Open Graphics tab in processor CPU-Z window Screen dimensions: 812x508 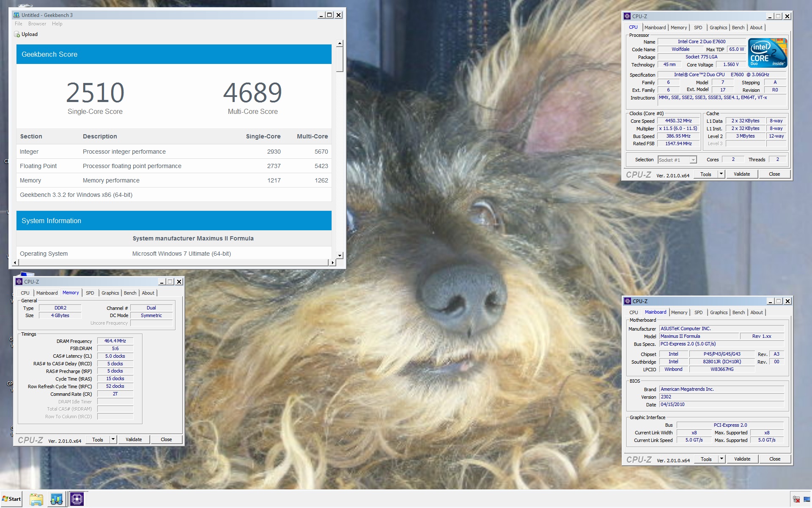719,28
